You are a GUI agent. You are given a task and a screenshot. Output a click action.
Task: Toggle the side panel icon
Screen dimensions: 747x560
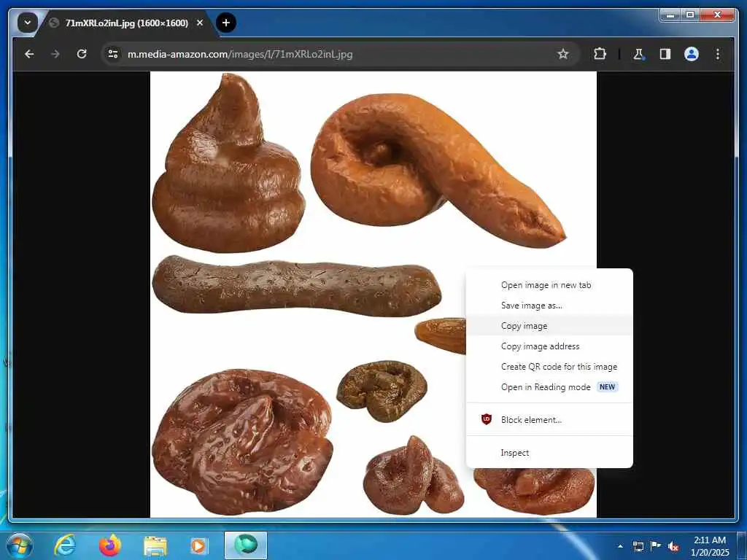pyautogui.click(x=665, y=54)
